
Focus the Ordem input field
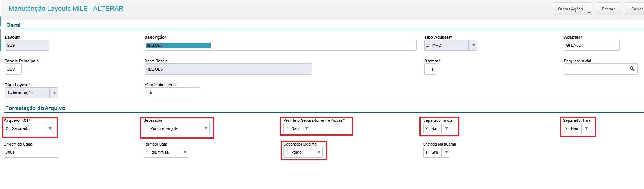tap(430, 69)
